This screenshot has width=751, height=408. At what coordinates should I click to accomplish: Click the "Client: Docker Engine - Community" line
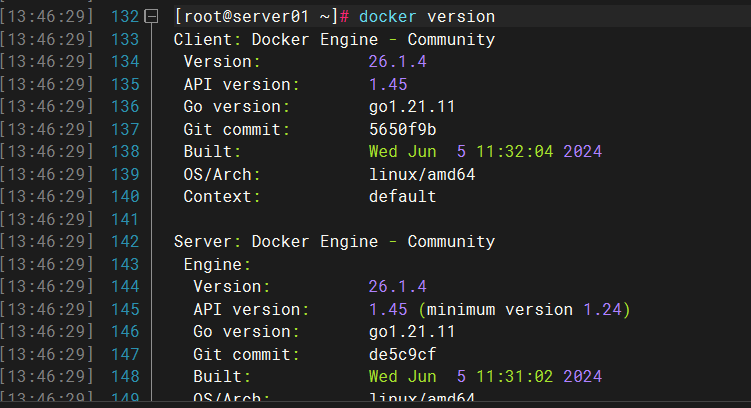[x=334, y=40]
